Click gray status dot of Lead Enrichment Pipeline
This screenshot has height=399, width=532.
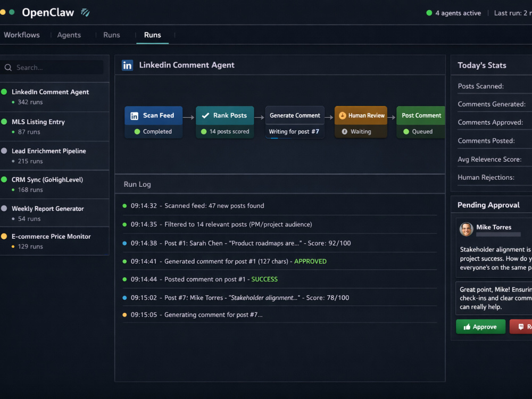point(4,151)
